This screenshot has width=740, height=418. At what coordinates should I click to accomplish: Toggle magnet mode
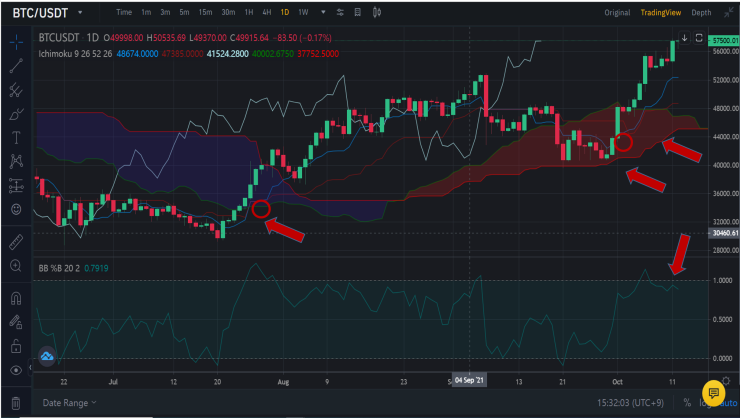pyautogui.click(x=16, y=298)
